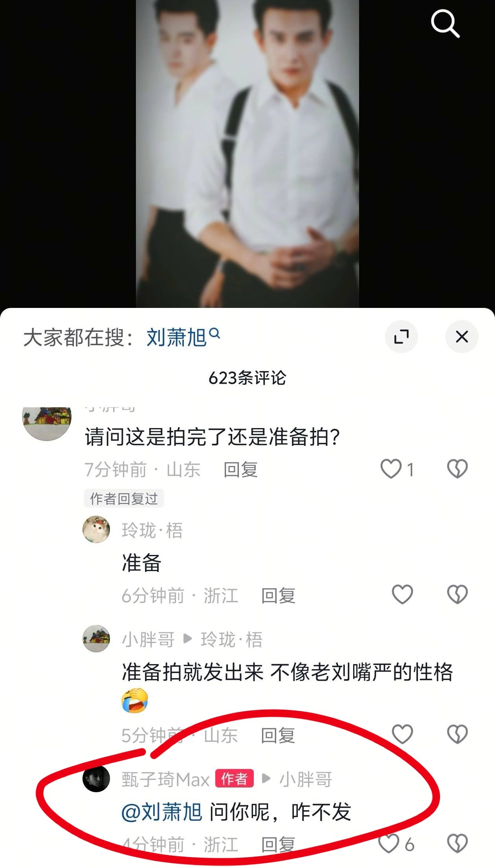
Task: Dislike 小胖哥's reply about 老刘嘴严
Action: [x=458, y=734]
